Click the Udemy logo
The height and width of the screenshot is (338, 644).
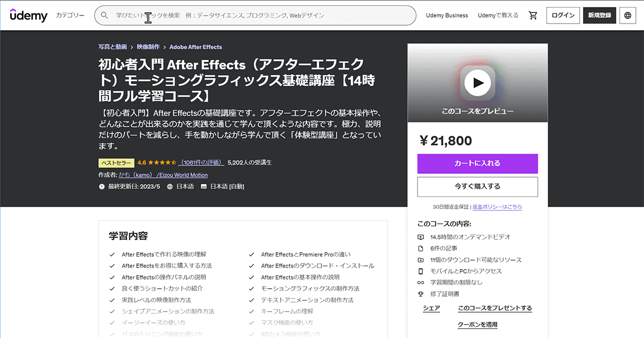(x=28, y=15)
